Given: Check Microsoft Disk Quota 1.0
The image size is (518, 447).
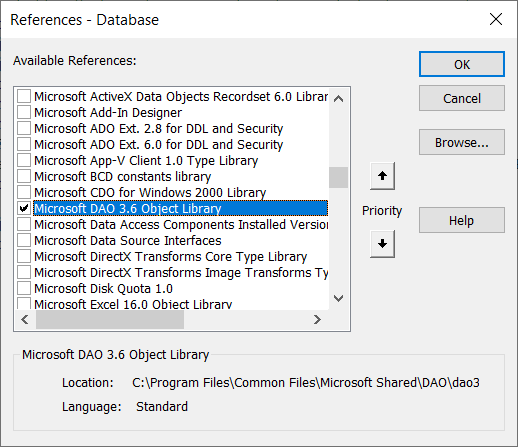Looking at the screenshot, I should (x=24, y=288).
